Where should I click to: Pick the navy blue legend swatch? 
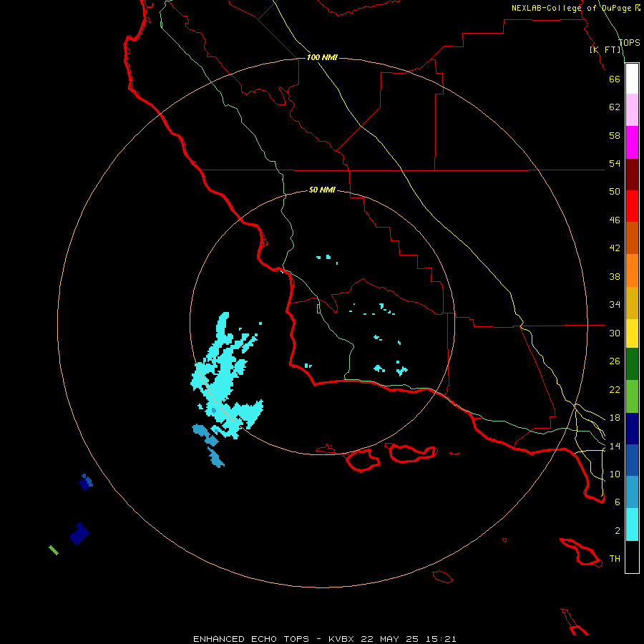click(x=632, y=429)
